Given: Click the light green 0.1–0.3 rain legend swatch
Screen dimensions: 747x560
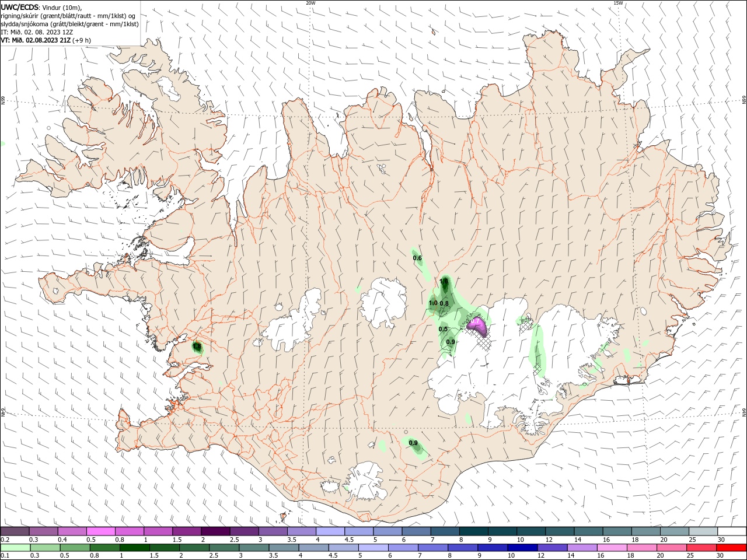Looking at the screenshot, I should click(x=15, y=548).
